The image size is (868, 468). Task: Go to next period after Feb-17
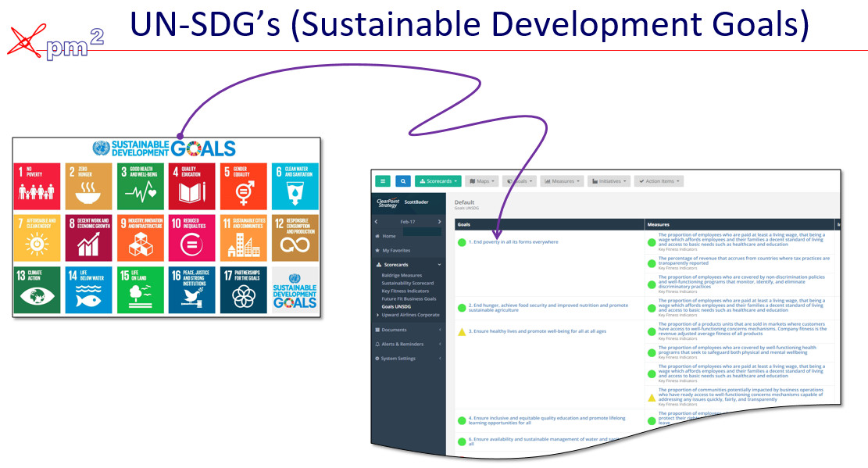point(440,222)
